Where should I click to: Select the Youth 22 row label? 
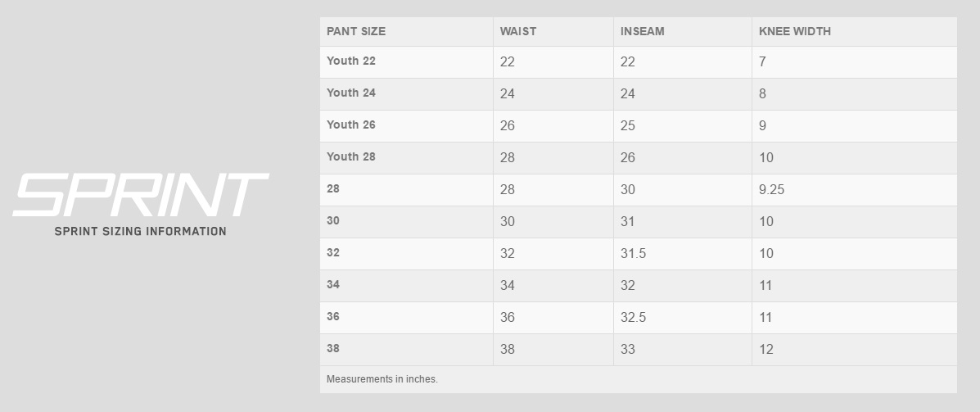point(351,61)
